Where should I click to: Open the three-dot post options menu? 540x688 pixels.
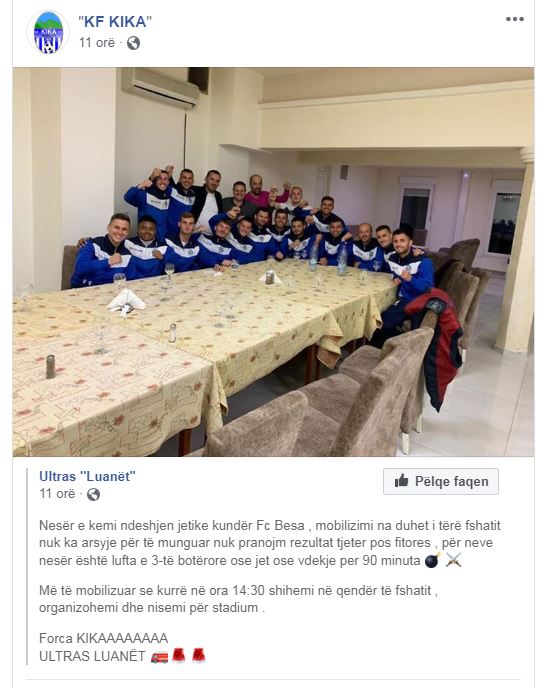515,19
